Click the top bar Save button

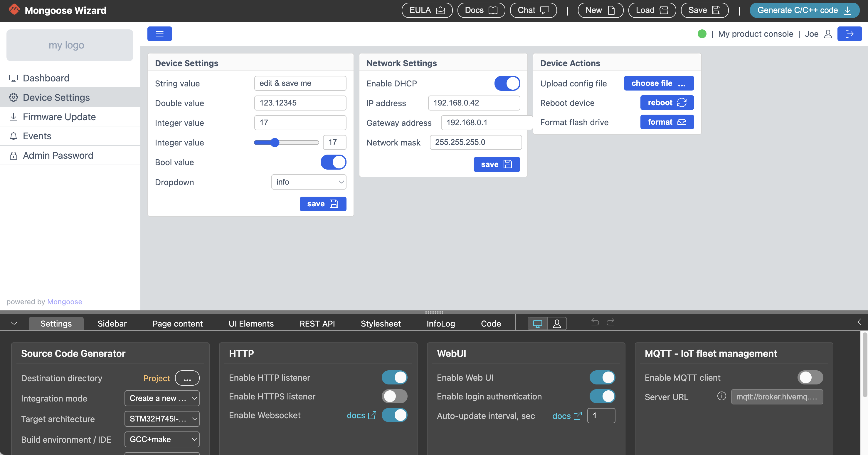(704, 10)
